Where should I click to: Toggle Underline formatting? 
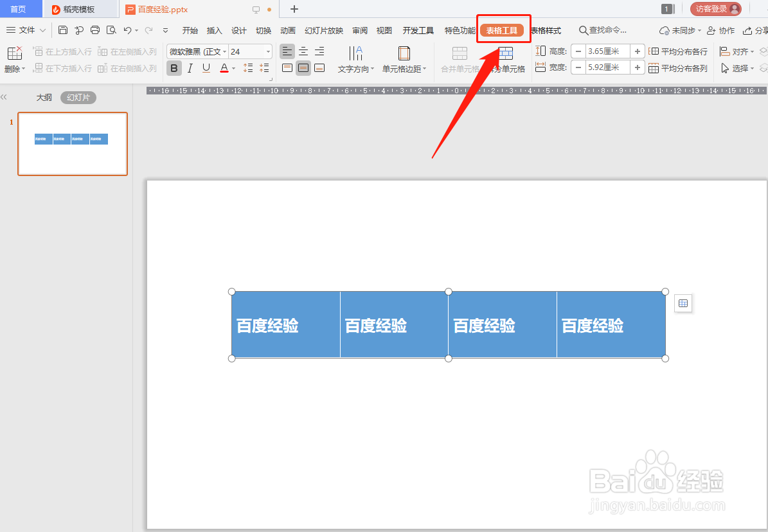pos(206,68)
